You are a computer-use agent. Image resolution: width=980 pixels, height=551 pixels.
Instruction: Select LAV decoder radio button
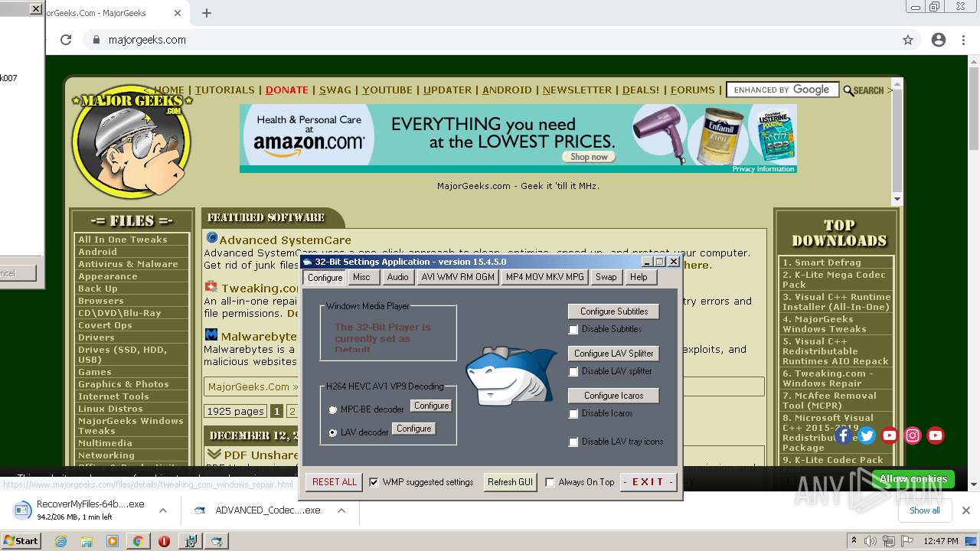click(x=332, y=433)
